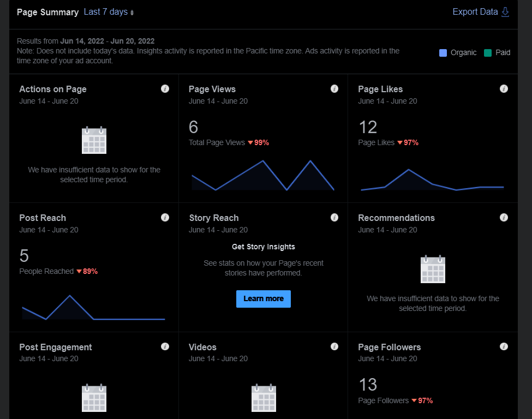The width and height of the screenshot is (532, 419).
Task: Click the calendar icon in Post Engagement card
Action: 94,398
